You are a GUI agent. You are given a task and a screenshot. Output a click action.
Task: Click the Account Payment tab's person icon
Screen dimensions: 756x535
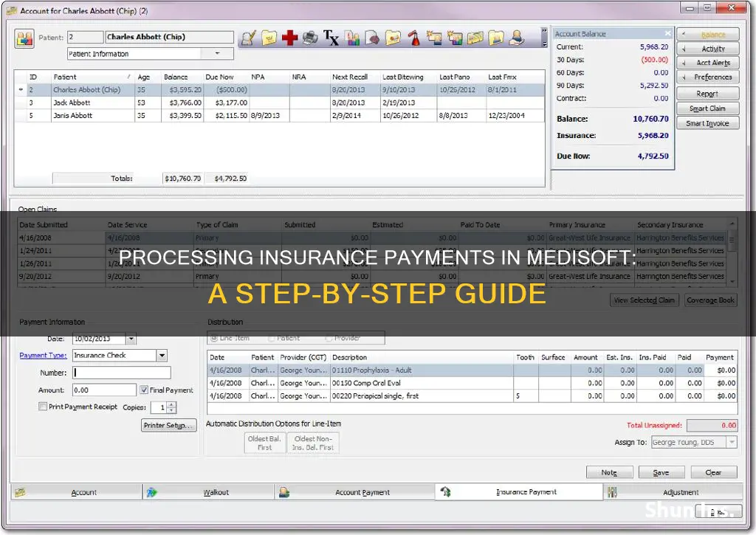click(284, 492)
